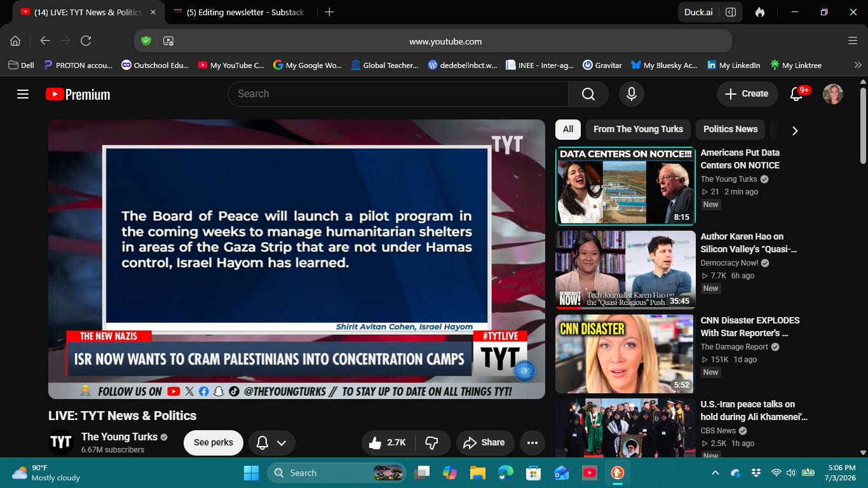
Task: Open the duration badge icon in address bar
Action: tap(168, 41)
